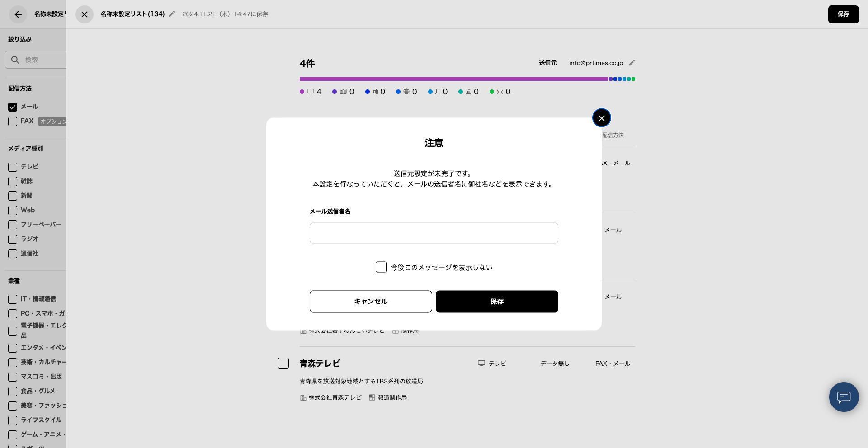
Task: Click TV icon in 青森テレビ row
Action: tap(481, 363)
